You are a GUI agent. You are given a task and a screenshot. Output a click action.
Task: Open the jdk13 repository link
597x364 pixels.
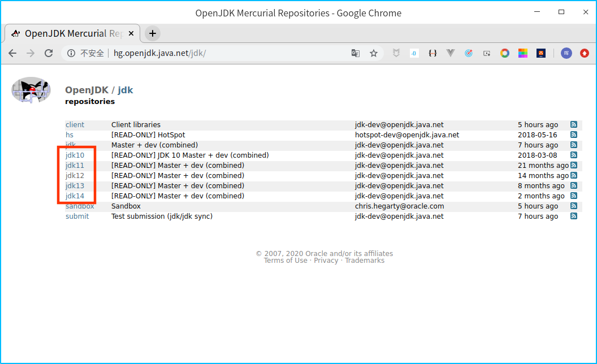pyautogui.click(x=75, y=185)
